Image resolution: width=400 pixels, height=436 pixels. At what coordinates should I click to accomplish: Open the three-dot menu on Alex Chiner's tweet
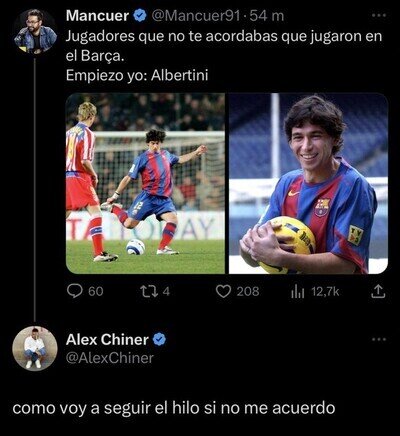[379, 339]
